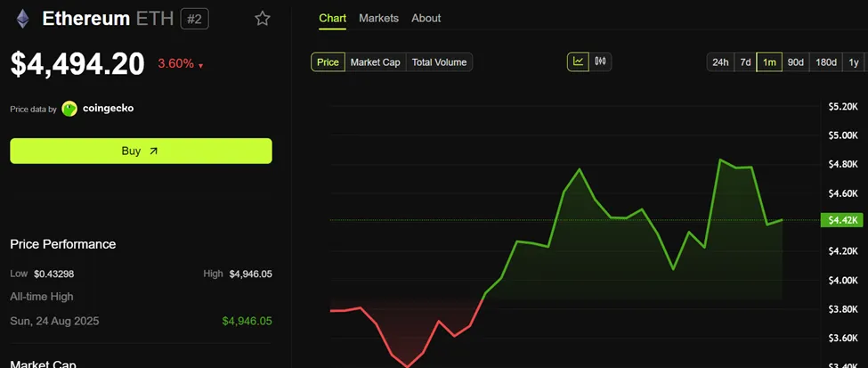Switch to candlestick chart icon
The image size is (868, 368).
point(600,61)
